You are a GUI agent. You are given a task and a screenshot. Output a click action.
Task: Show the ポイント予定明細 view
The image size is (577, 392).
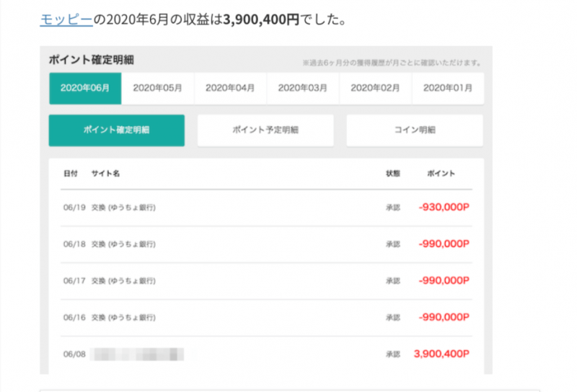pos(265,130)
